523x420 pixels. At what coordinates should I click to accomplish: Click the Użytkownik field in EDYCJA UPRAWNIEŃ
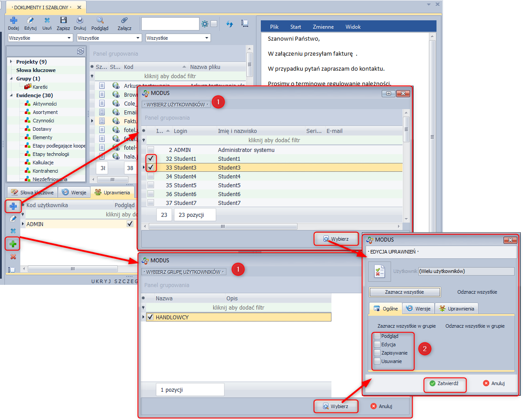coord(467,271)
